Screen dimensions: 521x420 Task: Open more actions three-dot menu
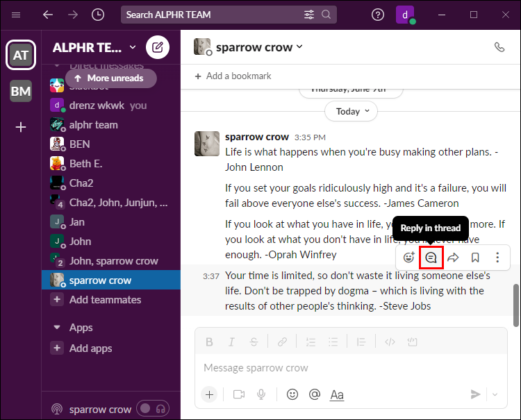pyautogui.click(x=497, y=258)
